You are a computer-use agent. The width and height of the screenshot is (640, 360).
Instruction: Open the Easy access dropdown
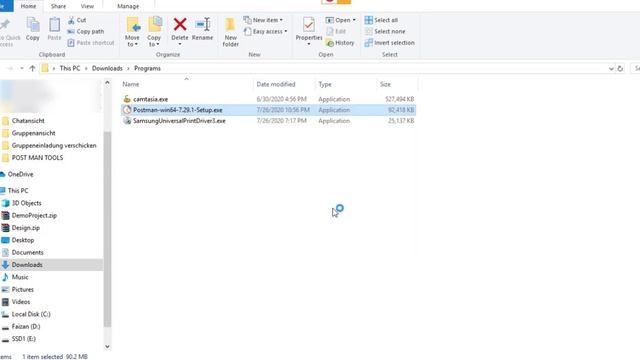(266, 31)
